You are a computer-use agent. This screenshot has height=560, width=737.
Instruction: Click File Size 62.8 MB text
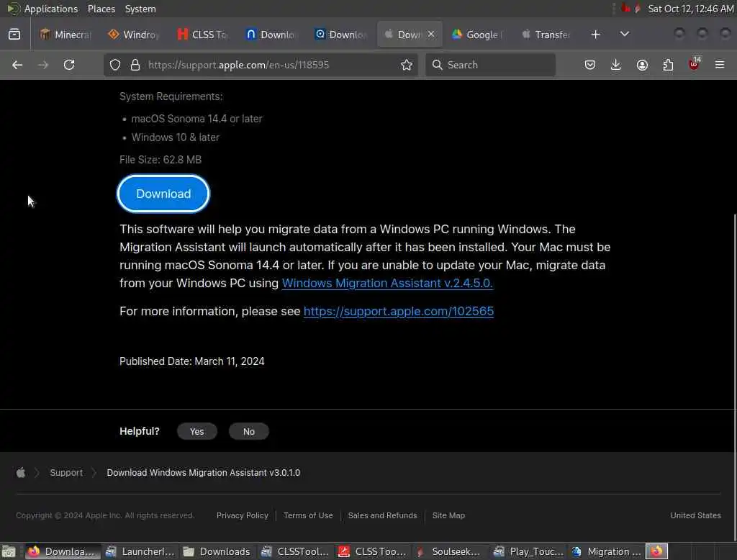[x=160, y=160]
